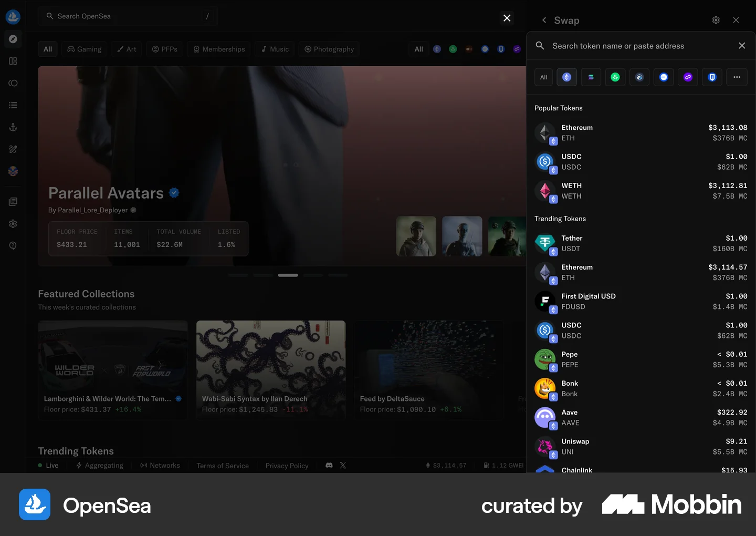
Task: Open the profile avatar in sidebar
Action: pos(13,171)
